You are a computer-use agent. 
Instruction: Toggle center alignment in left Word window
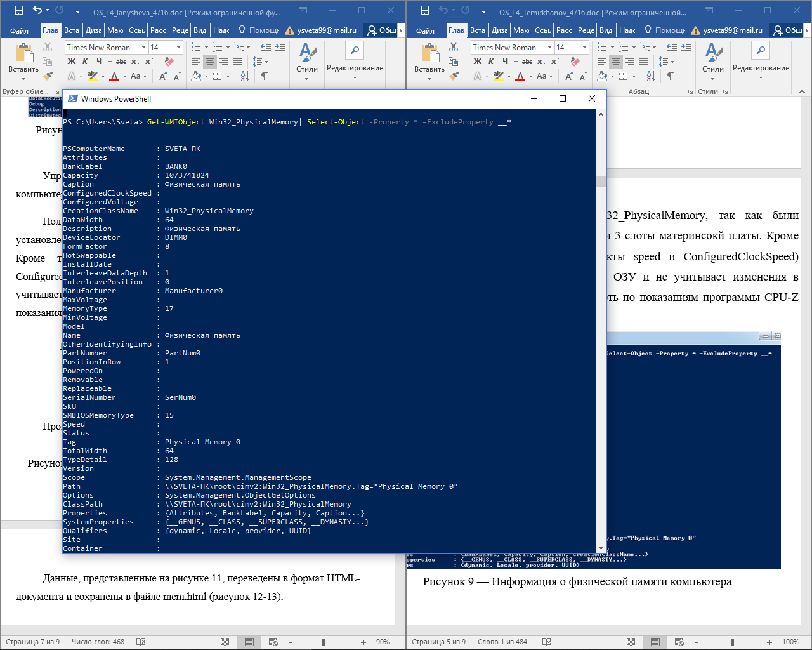coord(210,62)
